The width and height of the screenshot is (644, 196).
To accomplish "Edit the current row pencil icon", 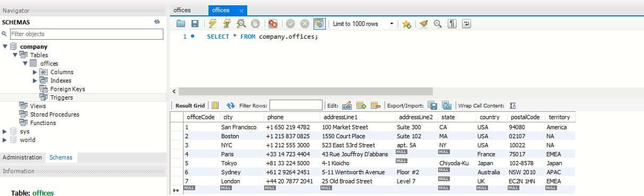I will (x=347, y=105).
